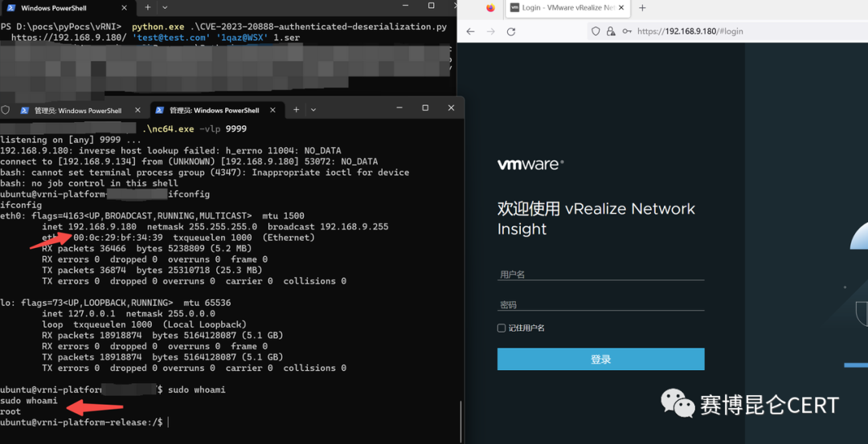Click the 'inverse host lookup failed' line
Viewport: 868px width, 444px height.
[x=170, y=150]
